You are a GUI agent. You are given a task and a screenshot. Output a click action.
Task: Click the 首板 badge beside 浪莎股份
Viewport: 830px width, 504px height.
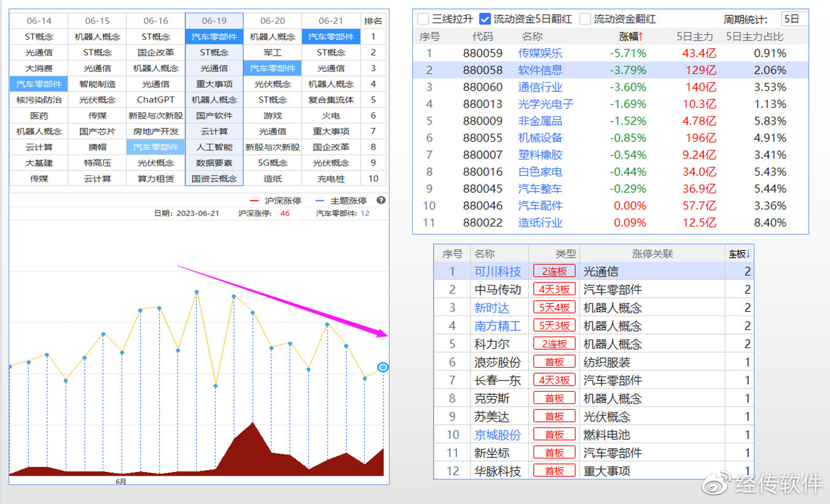click(554, 362)
